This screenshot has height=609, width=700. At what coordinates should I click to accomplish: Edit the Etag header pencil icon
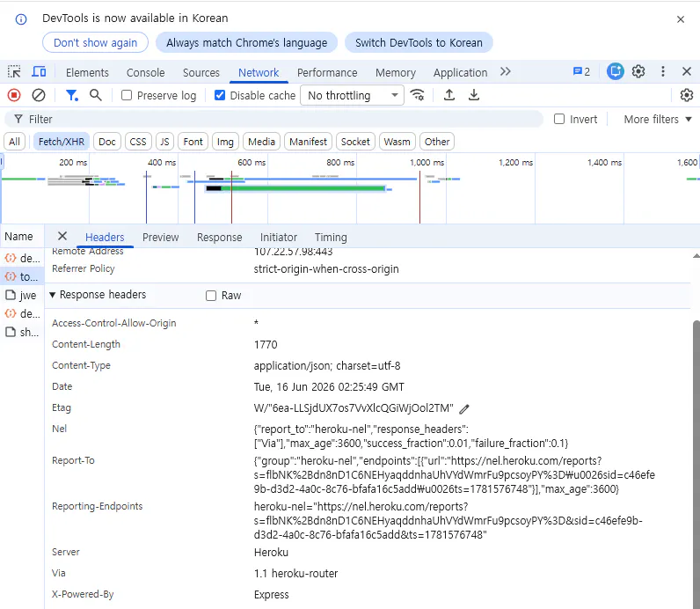coord(464,409)
